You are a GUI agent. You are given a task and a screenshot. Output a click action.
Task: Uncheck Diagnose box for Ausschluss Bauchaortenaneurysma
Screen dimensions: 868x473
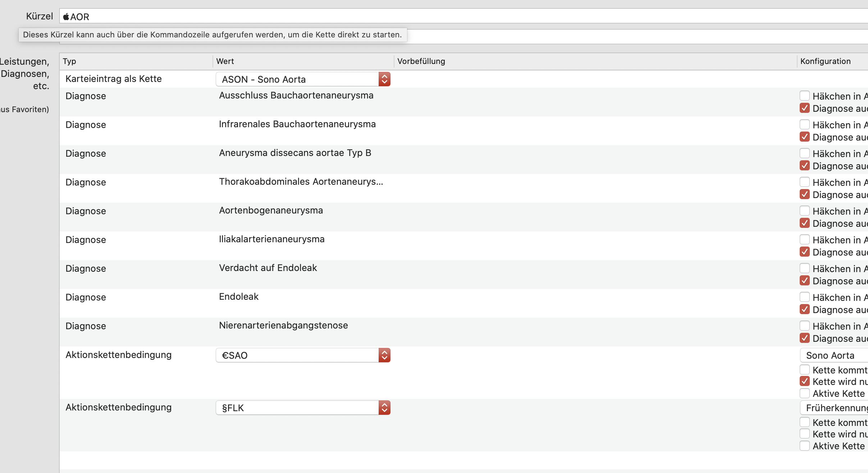pyautogui.click(x=805, y=108)
